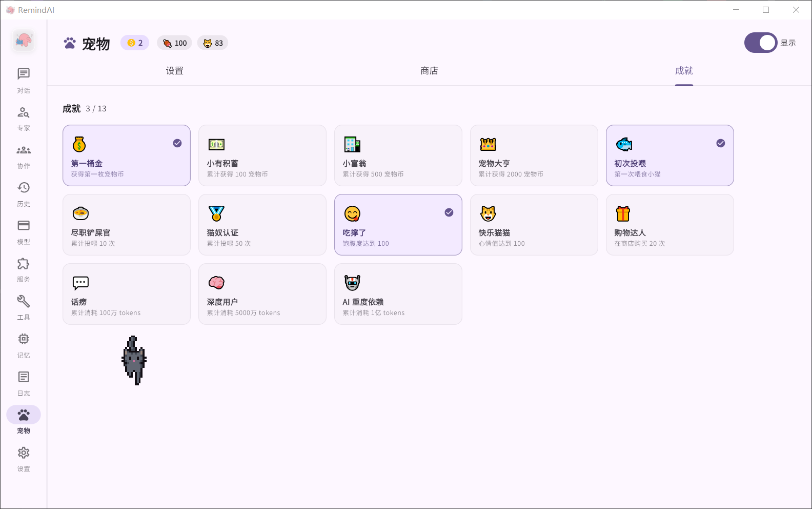
Task: Click the crown icon of 宠物大亨
Action: pyautogui.click(x=488, y=145)
